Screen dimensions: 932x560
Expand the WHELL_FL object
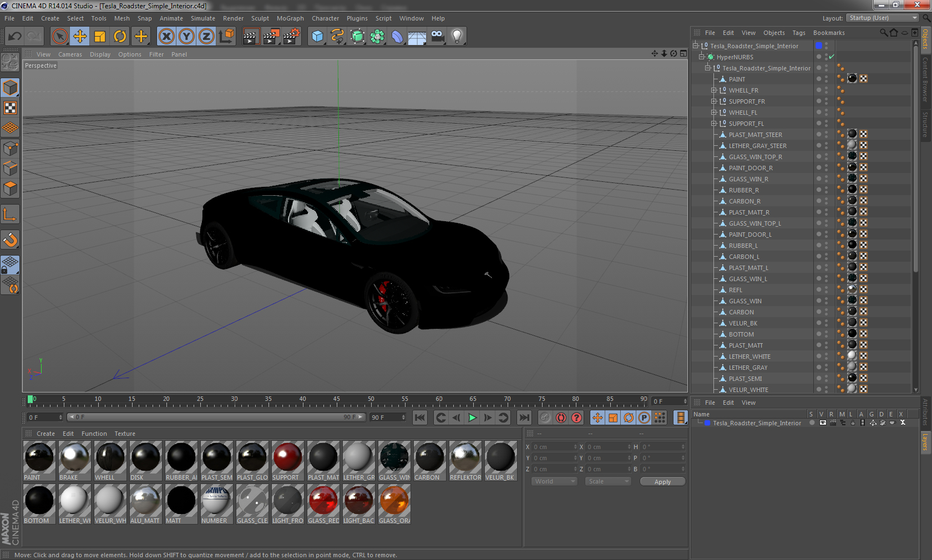[714, 113]
